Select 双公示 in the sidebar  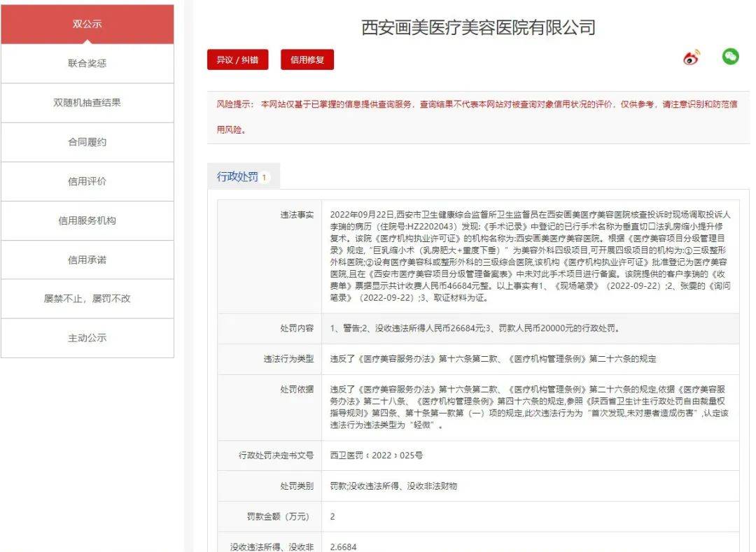(x=88, y=23)
